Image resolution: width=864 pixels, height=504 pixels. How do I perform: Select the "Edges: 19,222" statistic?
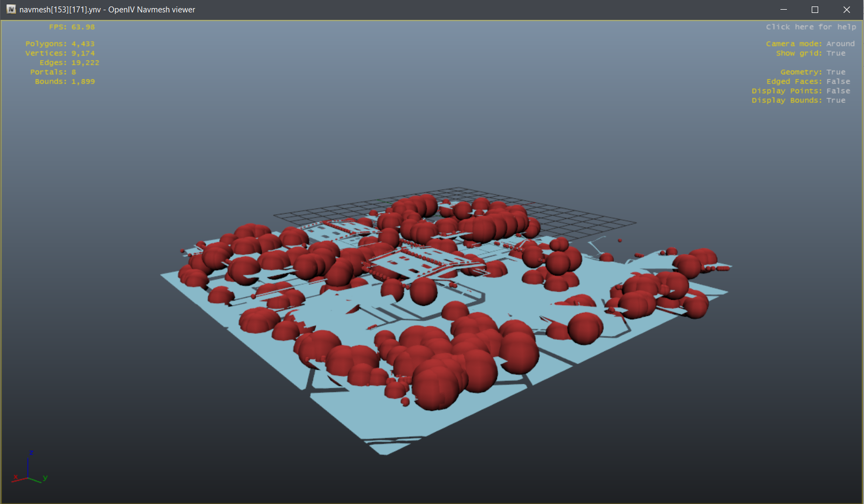69,63
